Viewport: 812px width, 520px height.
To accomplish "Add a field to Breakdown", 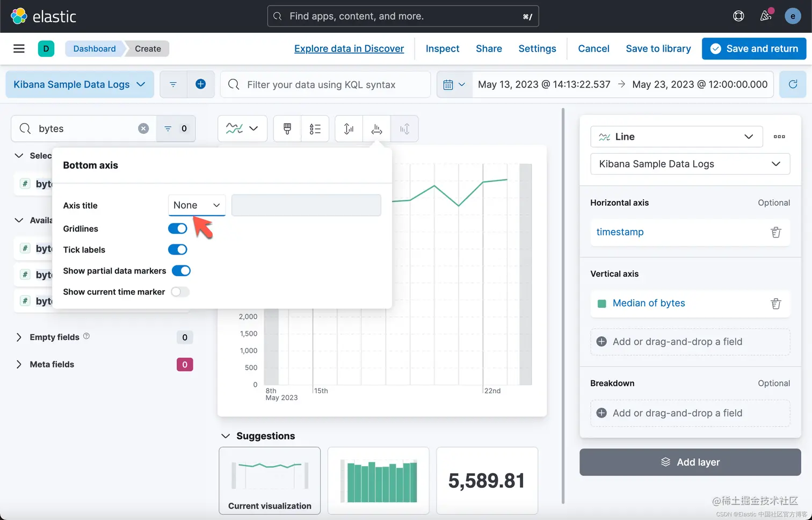I will [x=690, y=413].
